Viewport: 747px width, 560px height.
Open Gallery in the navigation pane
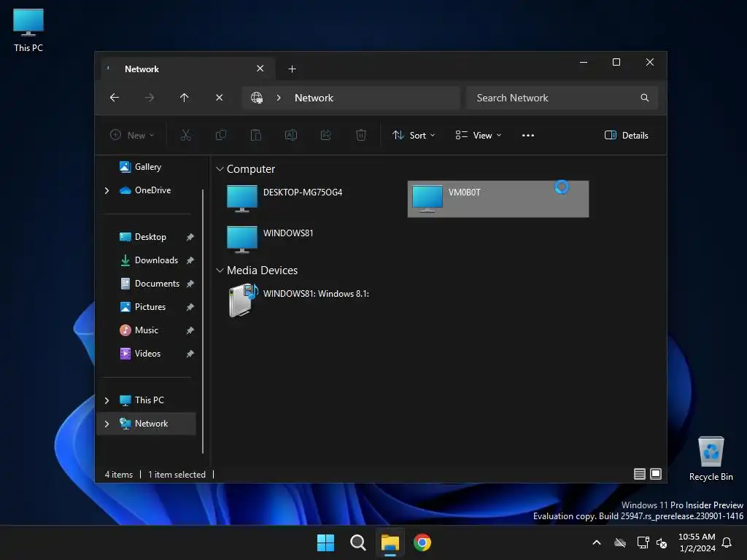(140, 167)
